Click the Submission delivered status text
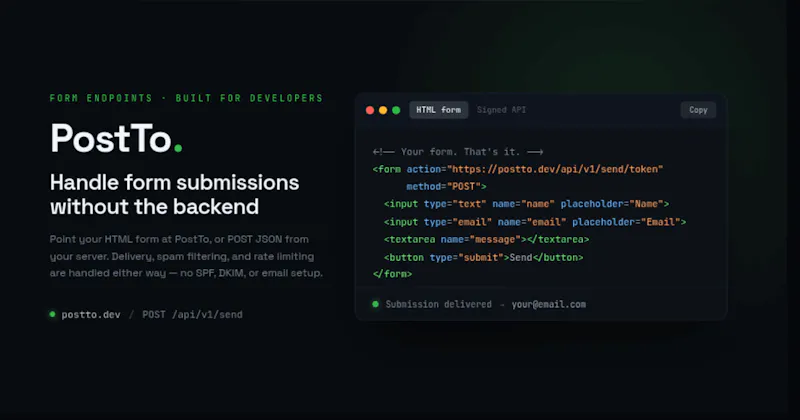This screenshot has height=420, width=800. click(x=438, y=304)
